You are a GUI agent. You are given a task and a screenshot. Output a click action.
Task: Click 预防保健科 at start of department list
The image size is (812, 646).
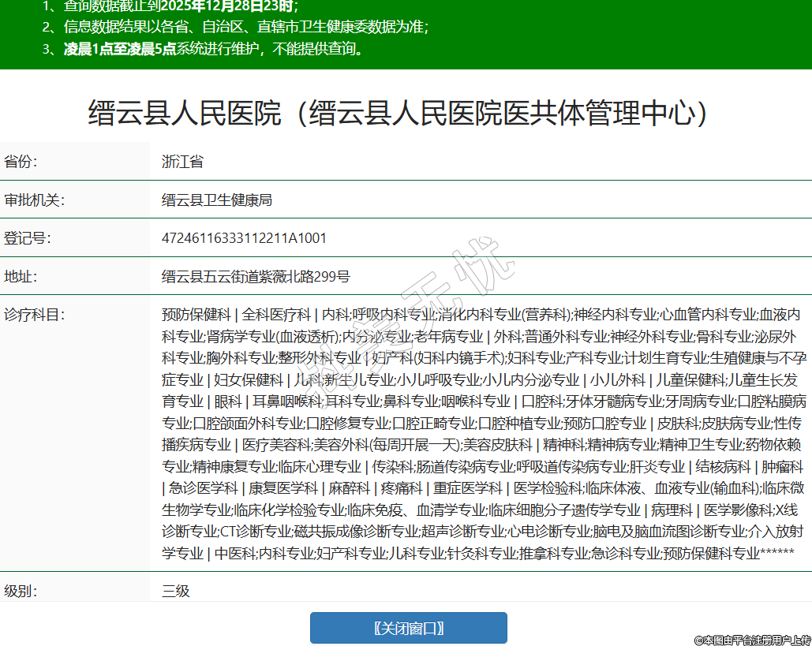[196, 315]
